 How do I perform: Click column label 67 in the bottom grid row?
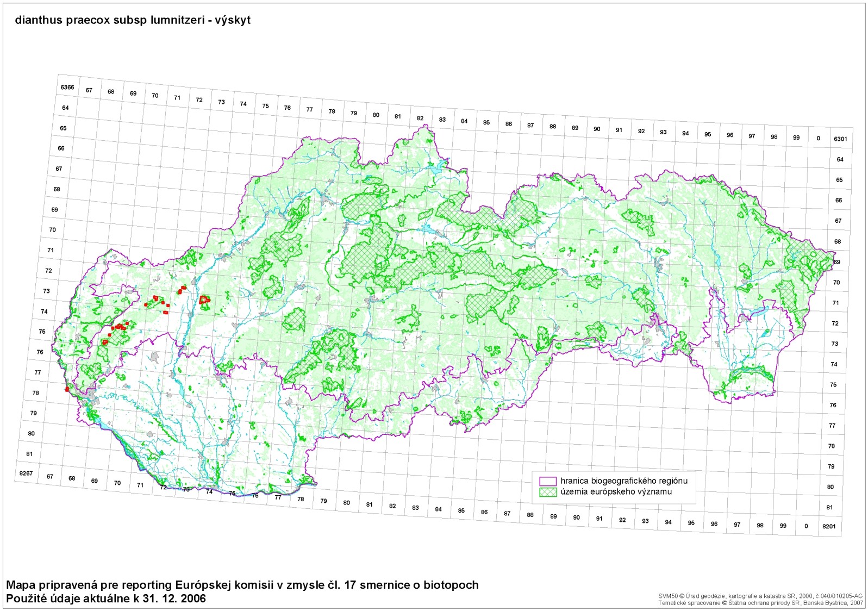pyautogui.click(x=50, y=477)
